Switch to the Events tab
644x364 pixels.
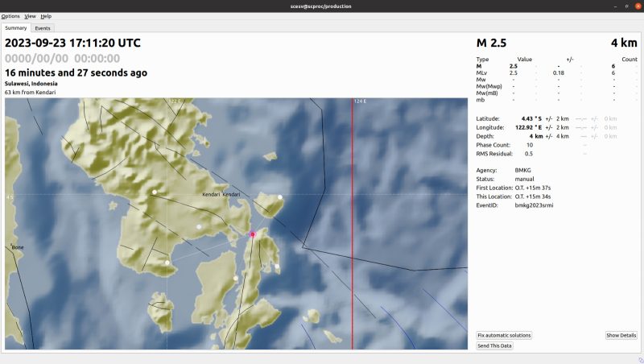42,28
